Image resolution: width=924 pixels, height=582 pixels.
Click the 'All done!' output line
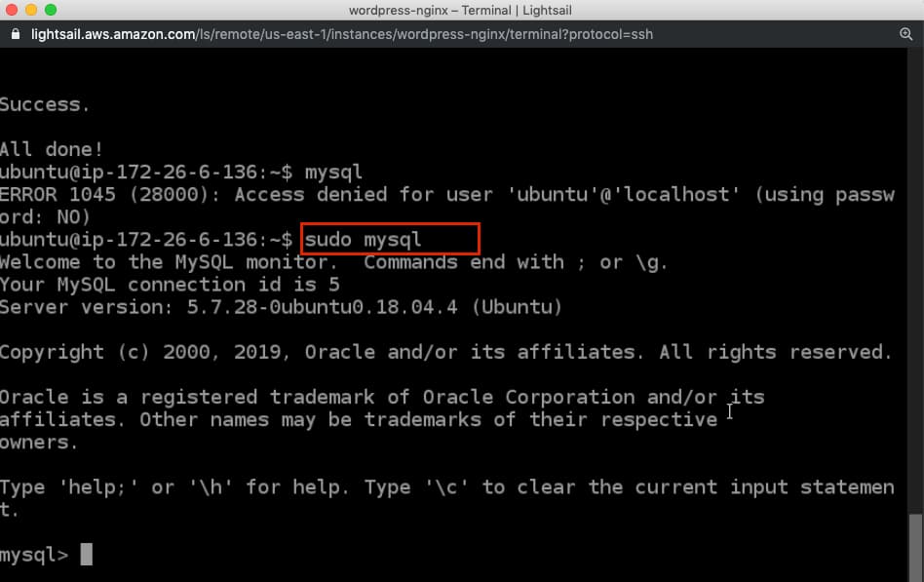tap(52, 149)
